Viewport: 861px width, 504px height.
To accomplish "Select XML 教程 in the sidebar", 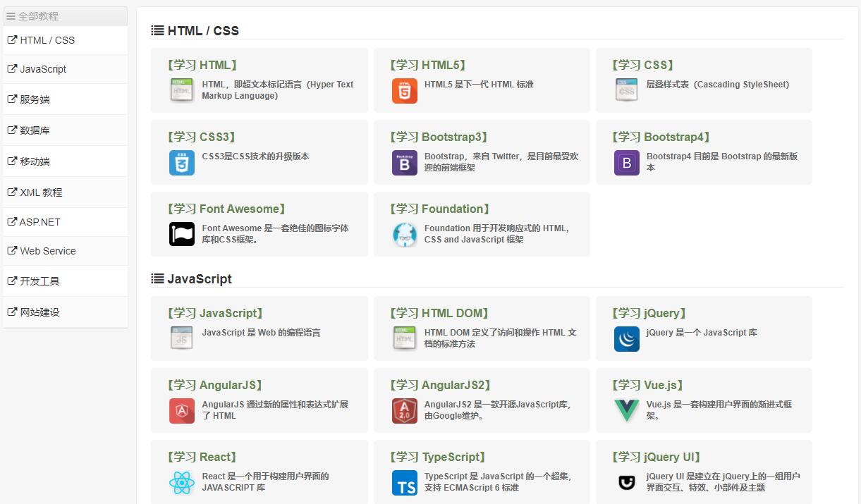I will [66, 192].
